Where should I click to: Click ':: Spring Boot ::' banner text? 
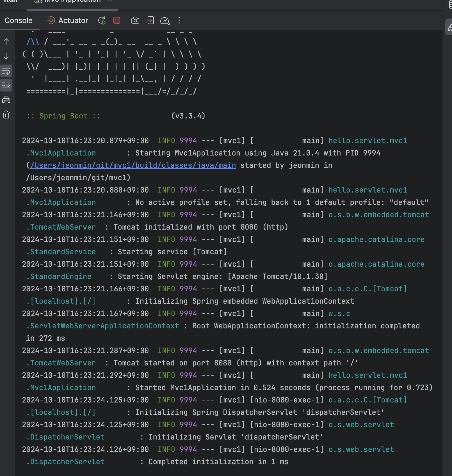(x=63, y=116)
